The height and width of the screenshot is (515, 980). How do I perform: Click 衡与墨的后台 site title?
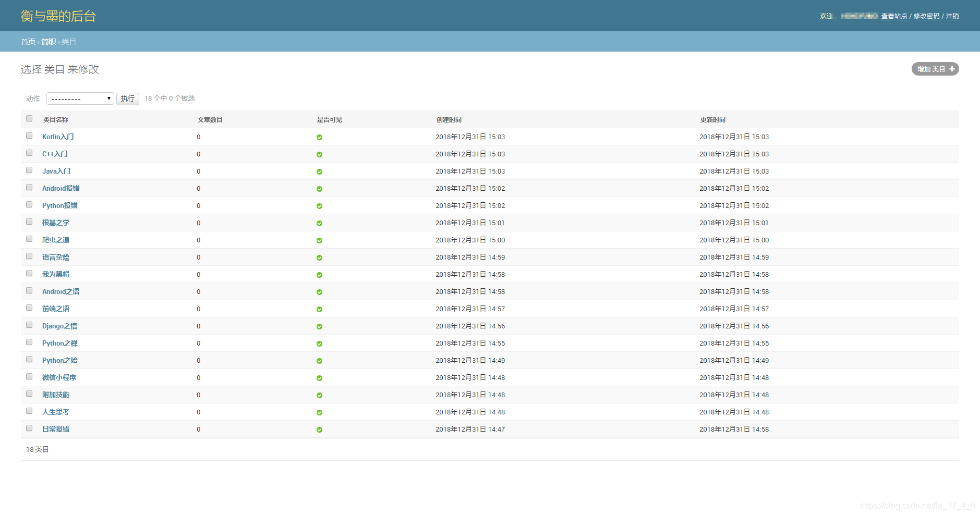58,16
